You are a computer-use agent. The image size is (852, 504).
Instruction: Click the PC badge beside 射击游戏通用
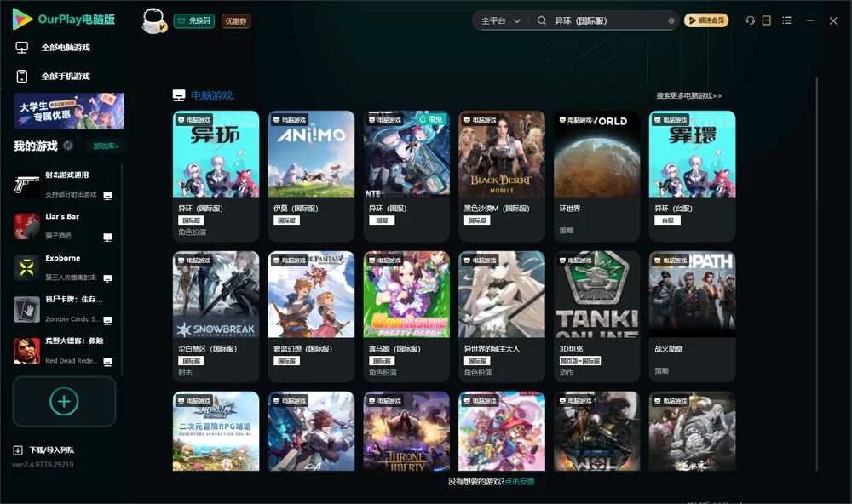click(x=107, y=196)
